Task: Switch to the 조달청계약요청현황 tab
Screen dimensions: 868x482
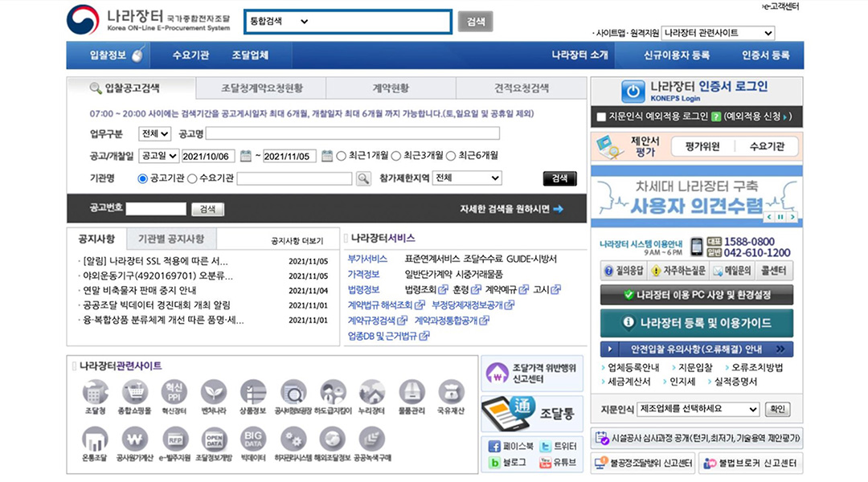Action: 261,88
